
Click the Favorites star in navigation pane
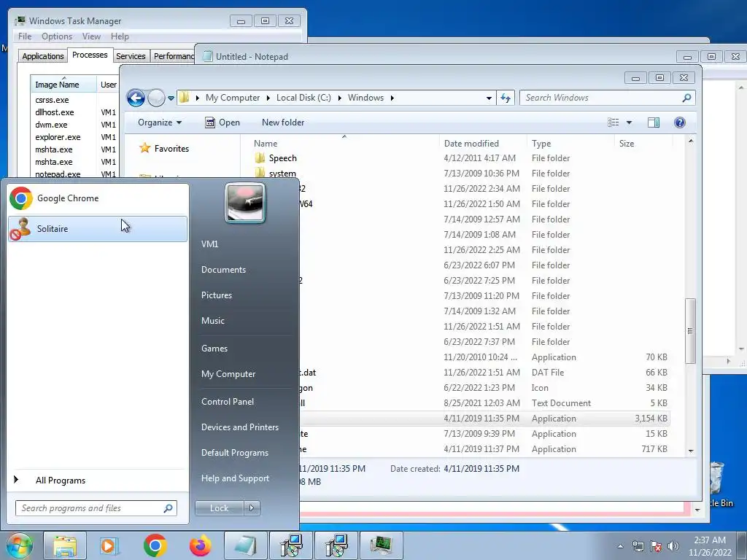pyautogui.click(x=145, y=148)
